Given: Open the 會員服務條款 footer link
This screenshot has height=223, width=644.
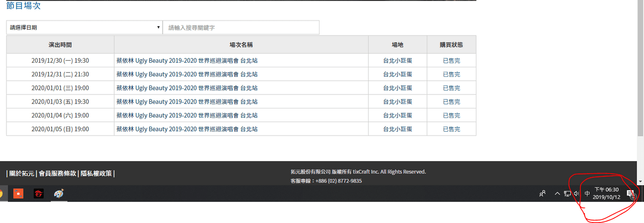Looking at the screenshot, I should [x=57, y=173].
